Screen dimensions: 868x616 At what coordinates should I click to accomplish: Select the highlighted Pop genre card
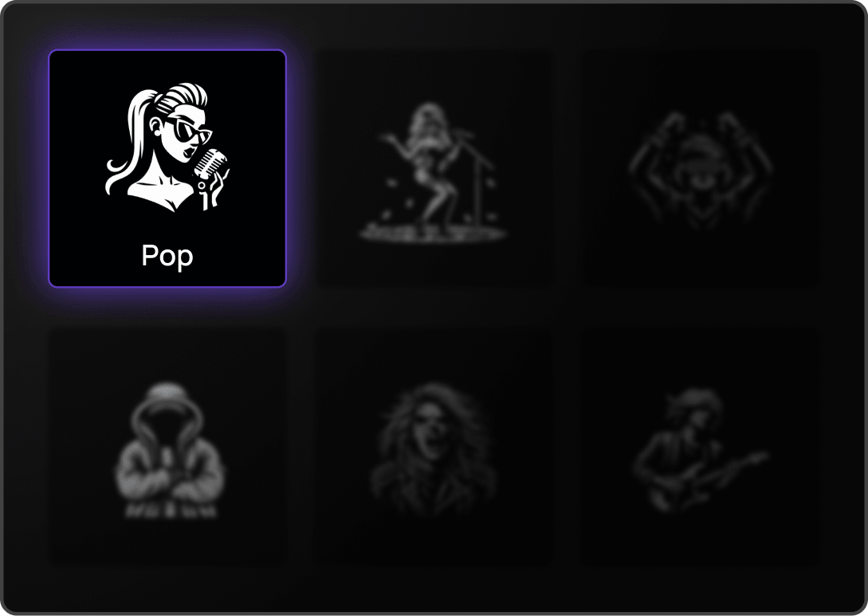click(167, 169)
